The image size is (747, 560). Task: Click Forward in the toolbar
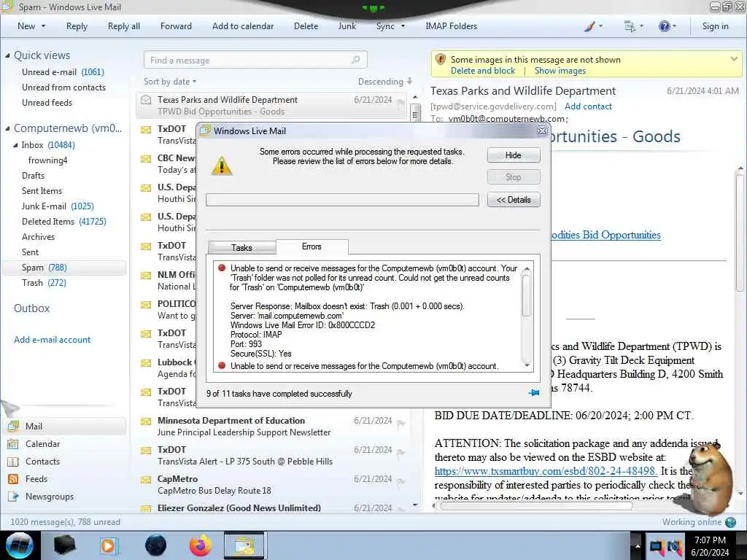point(176,26)
